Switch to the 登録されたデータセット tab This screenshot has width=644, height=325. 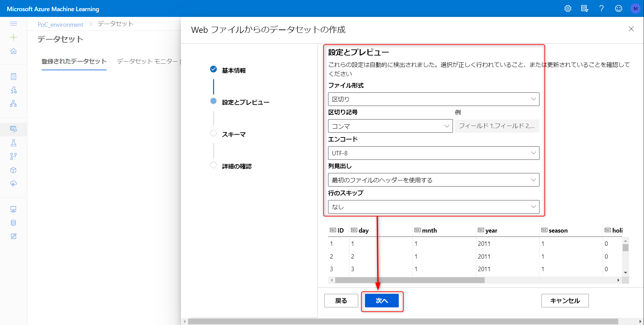(x=74, y=61)
